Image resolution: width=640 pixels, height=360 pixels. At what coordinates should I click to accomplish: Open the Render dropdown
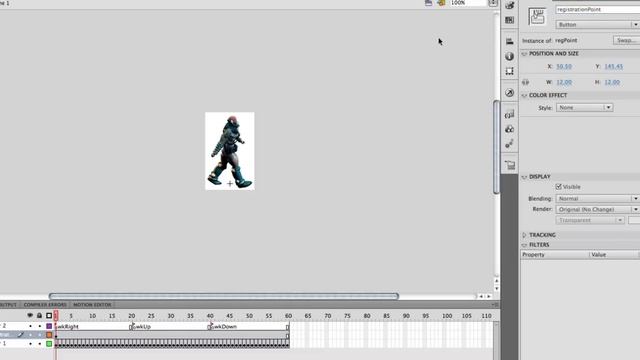pyautogui.click(x=598, y=209)
